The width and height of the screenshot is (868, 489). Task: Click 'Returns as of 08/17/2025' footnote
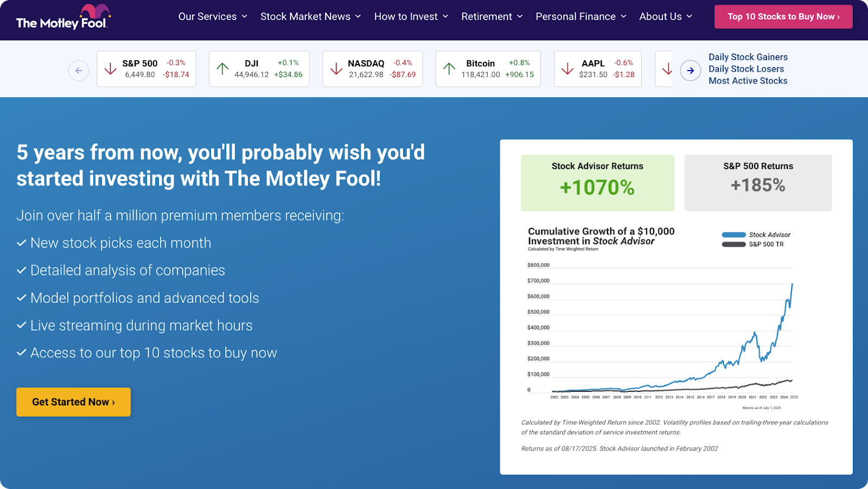click(620, 449)
